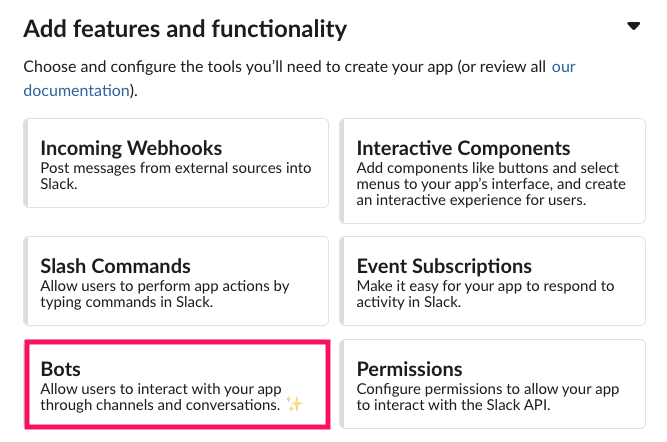Click the Slash Commands heading
The image size is (667, 442).
115,266
